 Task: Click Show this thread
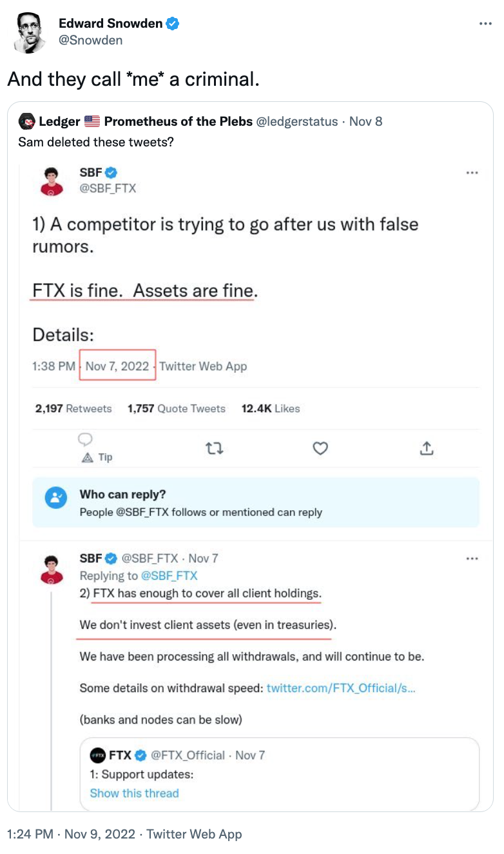(x=134, y=793)
